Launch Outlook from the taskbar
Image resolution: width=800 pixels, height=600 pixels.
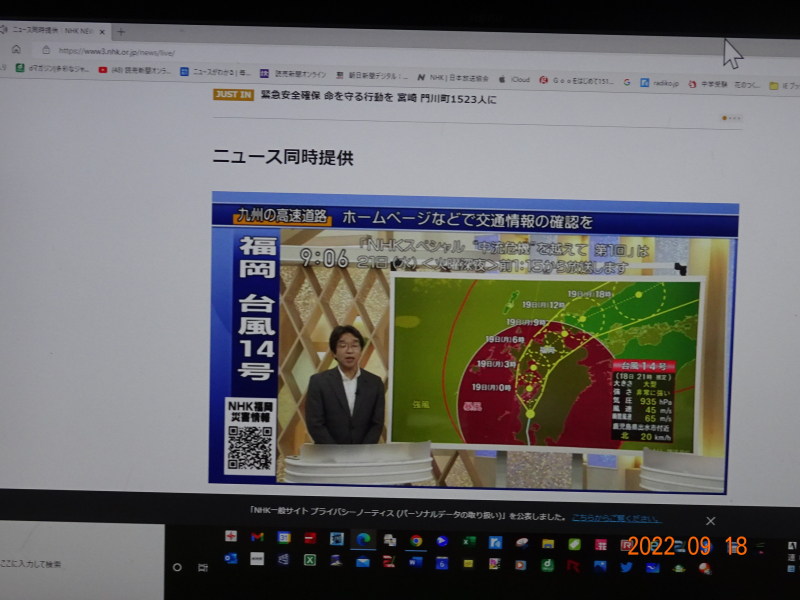click(231, 559)
